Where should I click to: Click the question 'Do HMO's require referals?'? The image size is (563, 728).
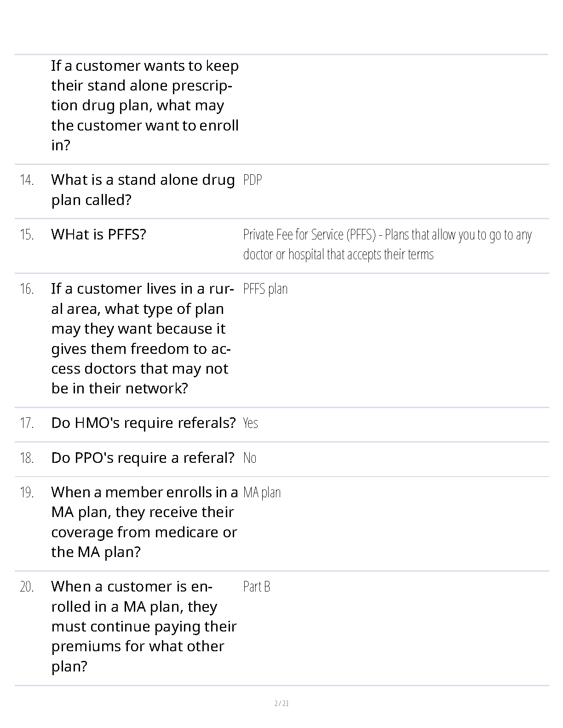point(144,423)
